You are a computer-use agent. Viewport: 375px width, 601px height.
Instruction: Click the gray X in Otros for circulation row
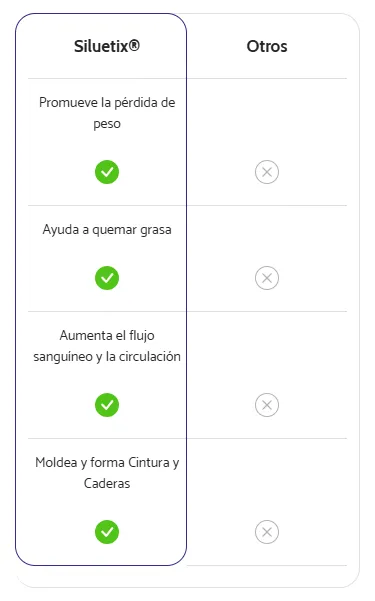(x=267, y=405)
